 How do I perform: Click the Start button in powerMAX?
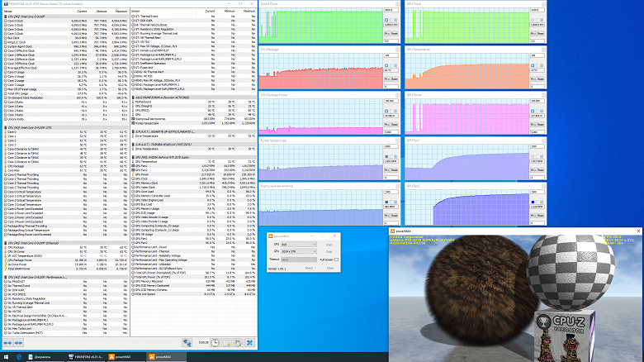[330, 245]
